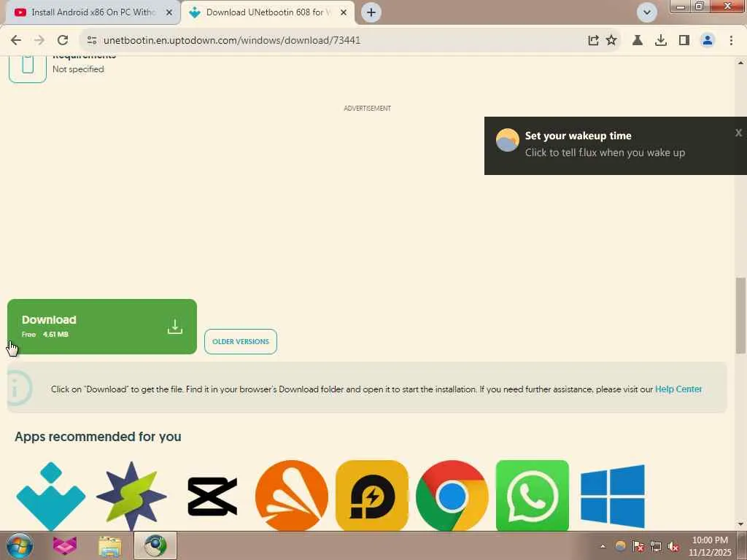The image size is (747, 560).
Task: Bookmark this page with the star
Action: click(x=611, y=41)
